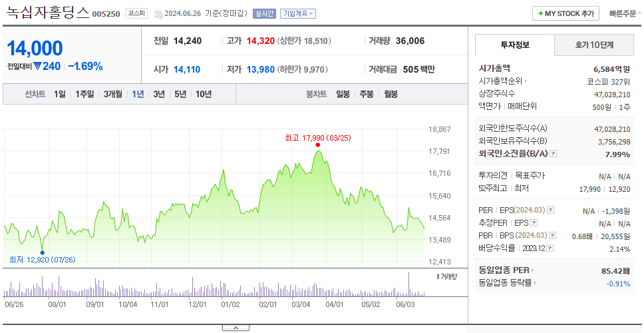The image size is (644, 333).
Task: Click the 시가총액 value 6,584억원
Action: point(611,69)
